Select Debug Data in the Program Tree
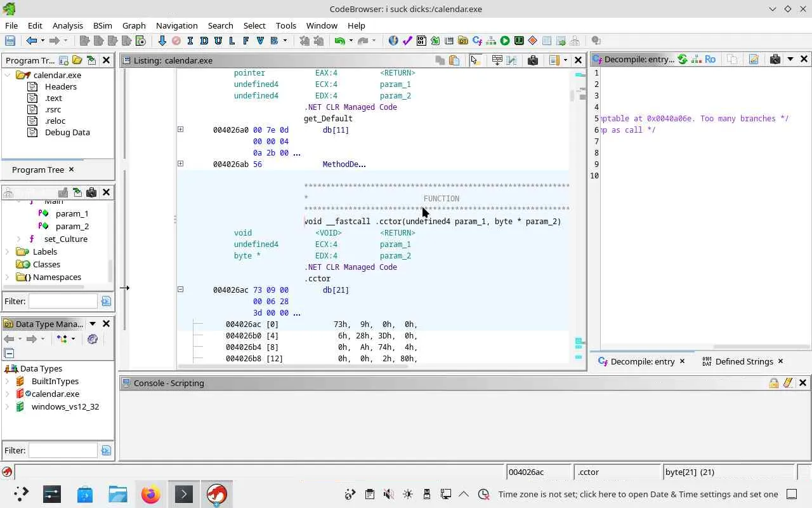The image size is (812, 508). coord(67,132)
